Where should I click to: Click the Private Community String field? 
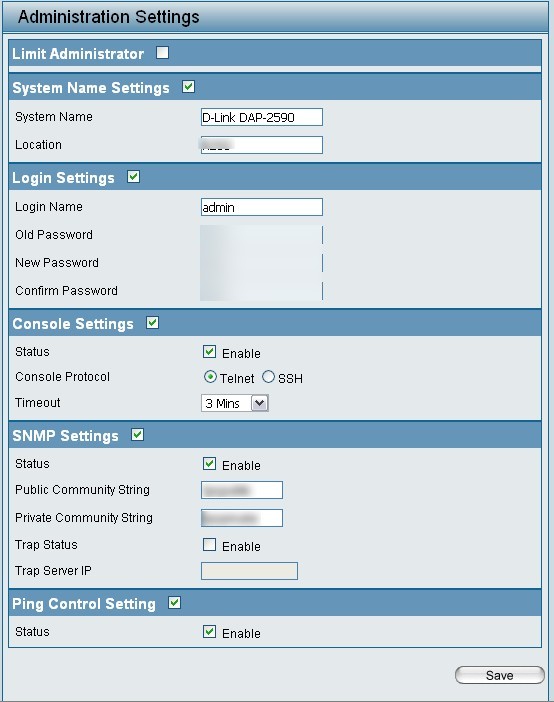pyautogui.click(x=242, y=518)
